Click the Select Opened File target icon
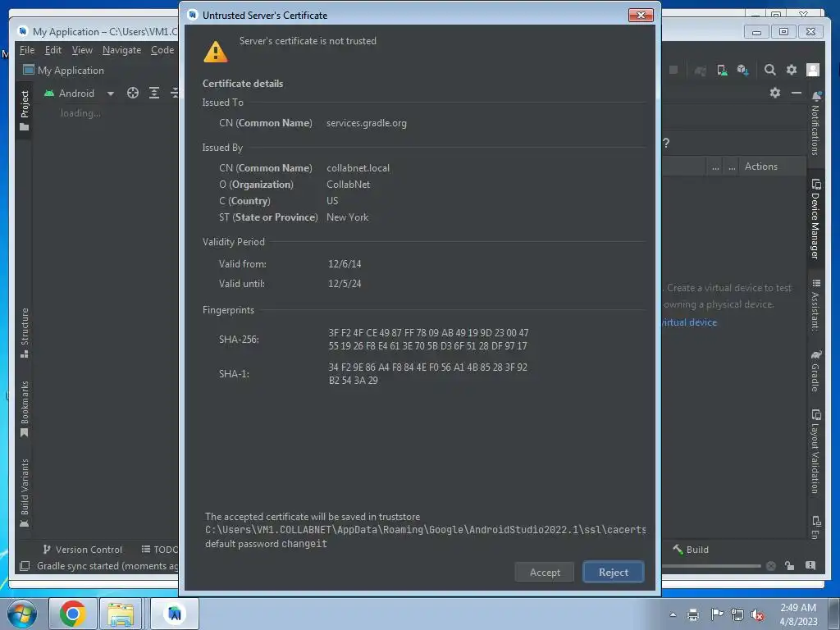 [x=133, y=94]
